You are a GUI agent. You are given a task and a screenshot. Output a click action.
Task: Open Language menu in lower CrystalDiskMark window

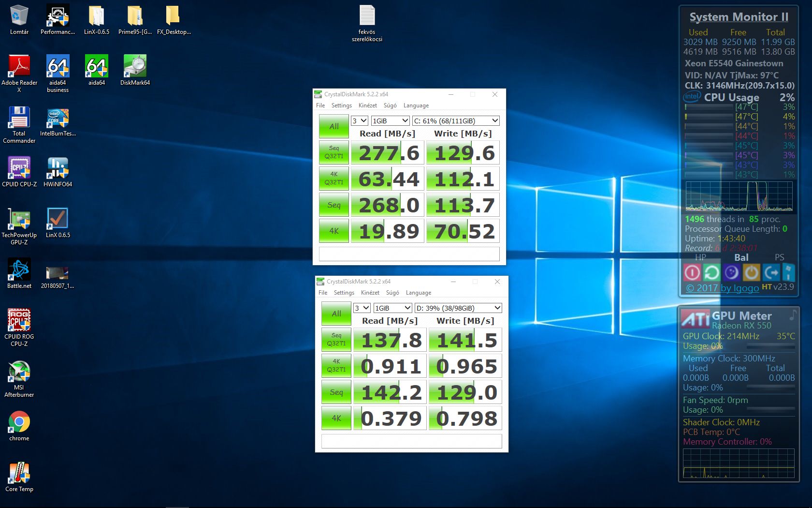[x=418, y=293]
